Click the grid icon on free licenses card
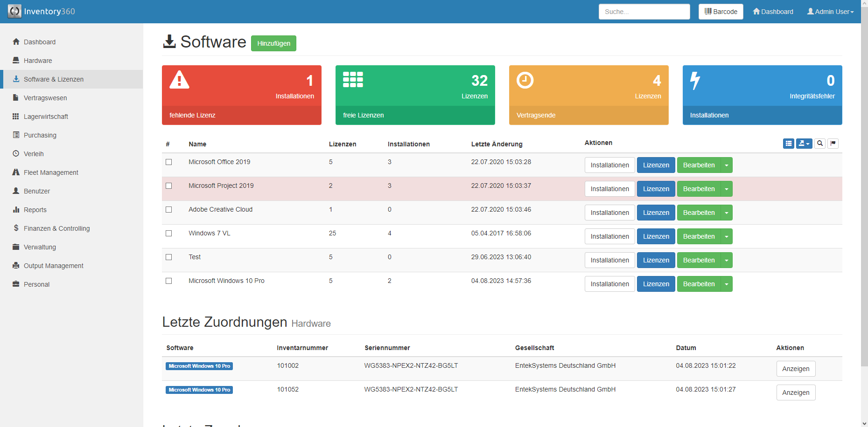Image resolution: width=868 pixels, height=427 pixels. tap(353, 80)
